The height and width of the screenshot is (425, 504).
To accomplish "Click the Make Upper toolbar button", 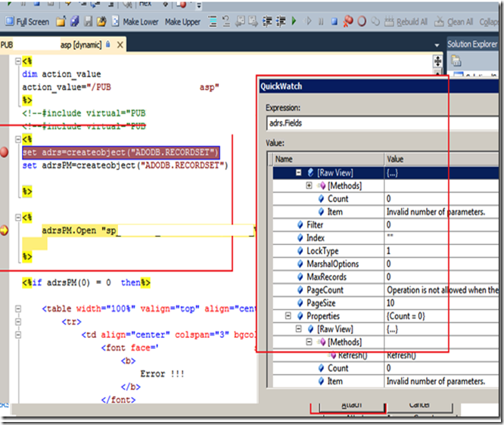I will tap(182, 22).
